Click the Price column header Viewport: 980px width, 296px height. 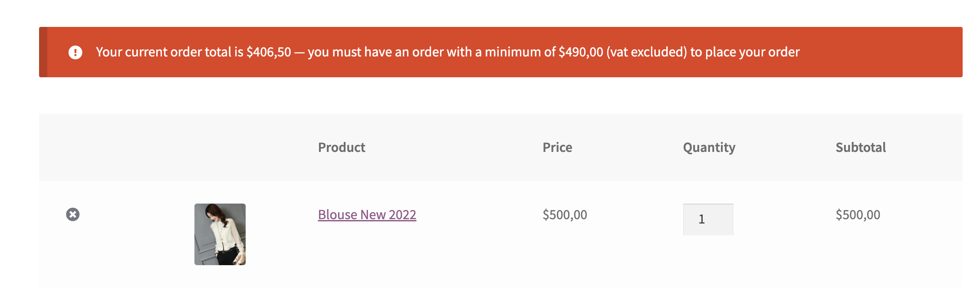coord(557,148)
